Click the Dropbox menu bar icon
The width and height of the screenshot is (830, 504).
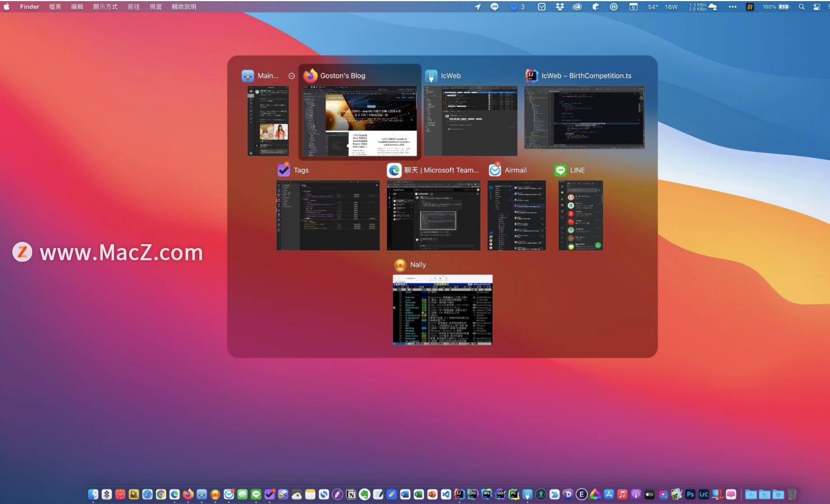560,7
